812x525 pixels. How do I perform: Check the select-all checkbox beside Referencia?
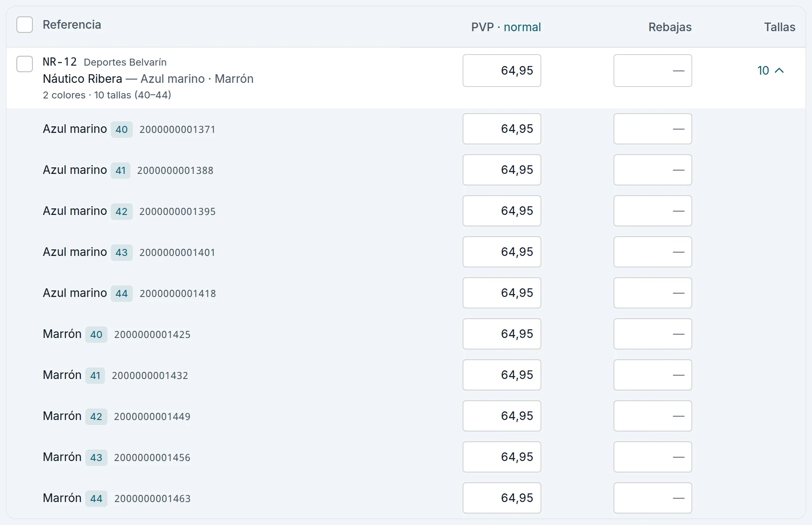25,25
